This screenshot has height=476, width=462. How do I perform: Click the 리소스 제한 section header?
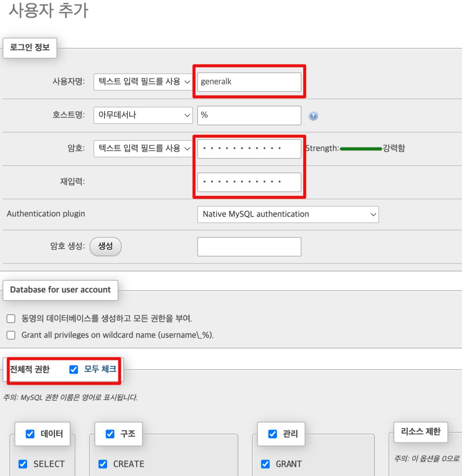pyautogui.click(x=421, y=432)
